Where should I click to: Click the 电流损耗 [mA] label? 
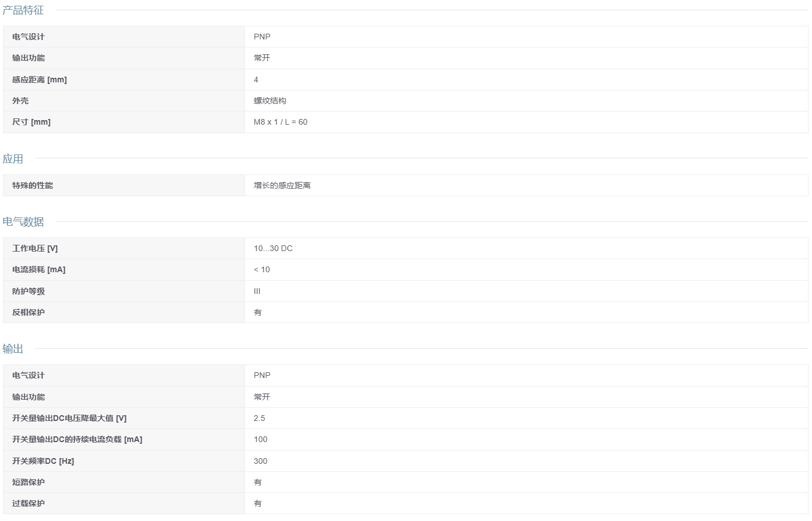pos(39,269)
